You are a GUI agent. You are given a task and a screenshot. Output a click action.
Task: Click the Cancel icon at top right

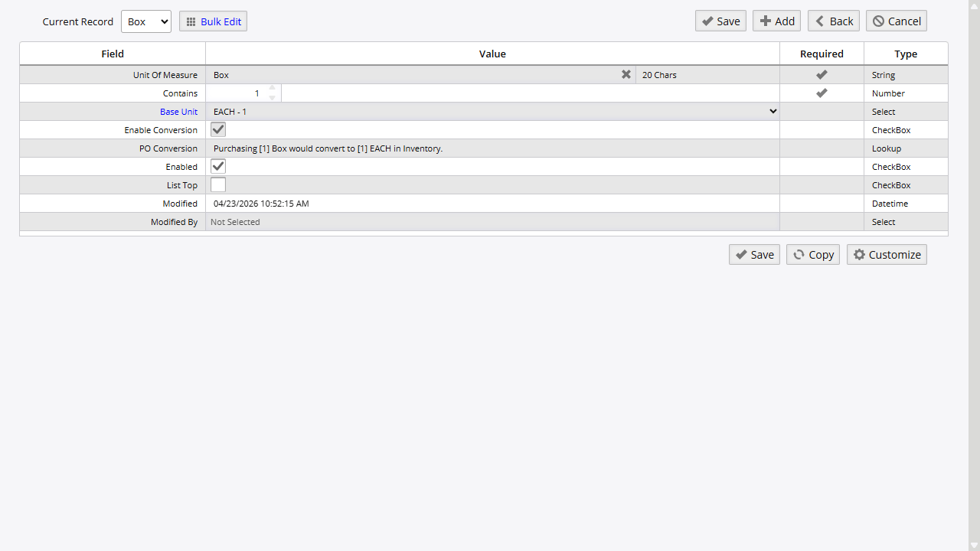click(878, 21)
